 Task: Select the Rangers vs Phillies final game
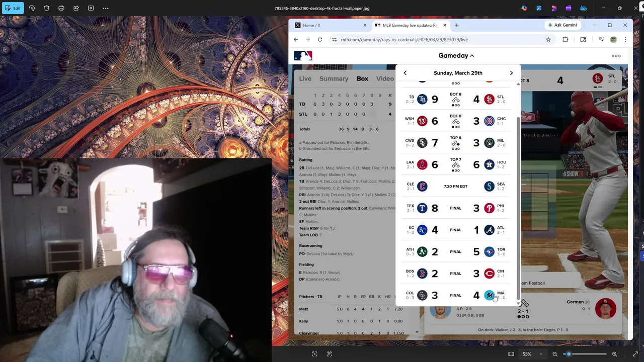456,208
